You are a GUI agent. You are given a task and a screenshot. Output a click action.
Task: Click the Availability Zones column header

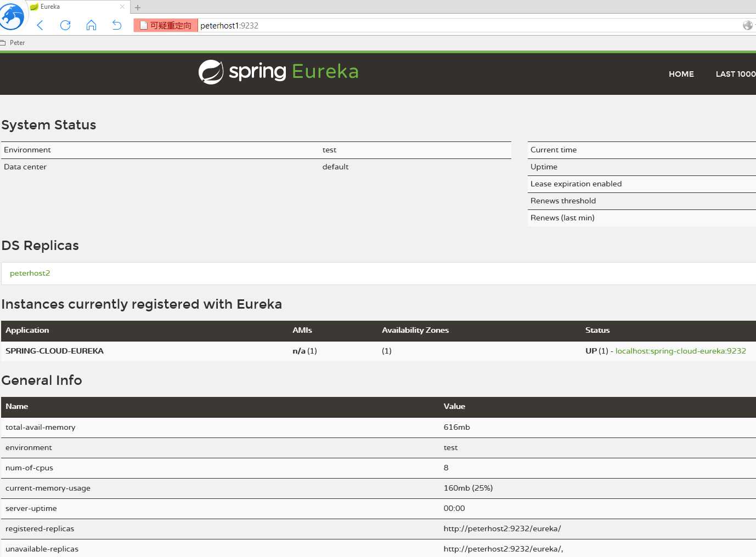(x=415, y=330)
